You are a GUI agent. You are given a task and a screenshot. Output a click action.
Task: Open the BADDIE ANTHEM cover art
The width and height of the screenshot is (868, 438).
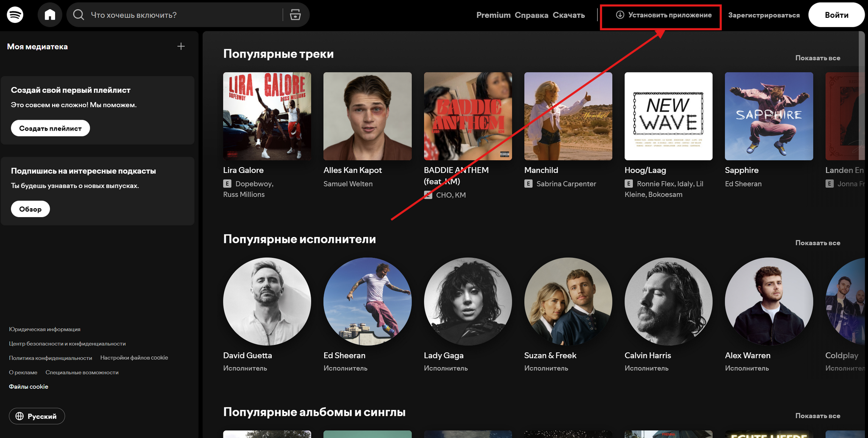pyautogui.click(x=468, y=116)
